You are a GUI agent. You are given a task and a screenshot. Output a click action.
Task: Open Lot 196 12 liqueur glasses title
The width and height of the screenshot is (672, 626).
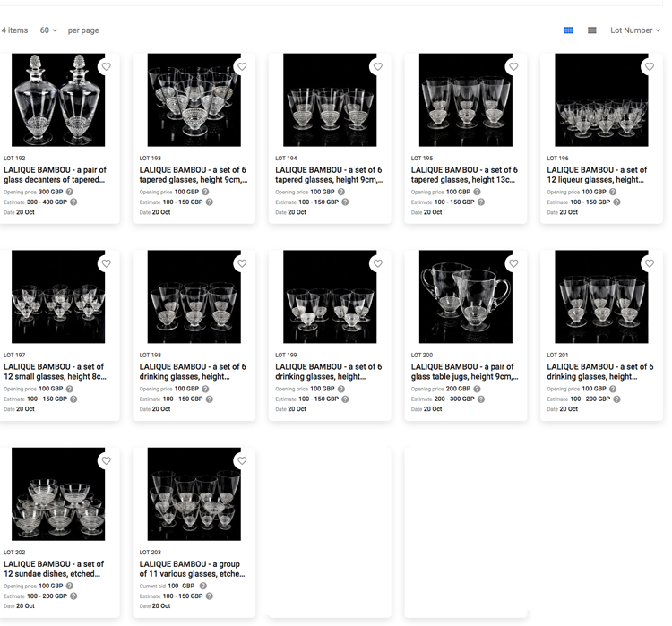click(x=597, y=175)
